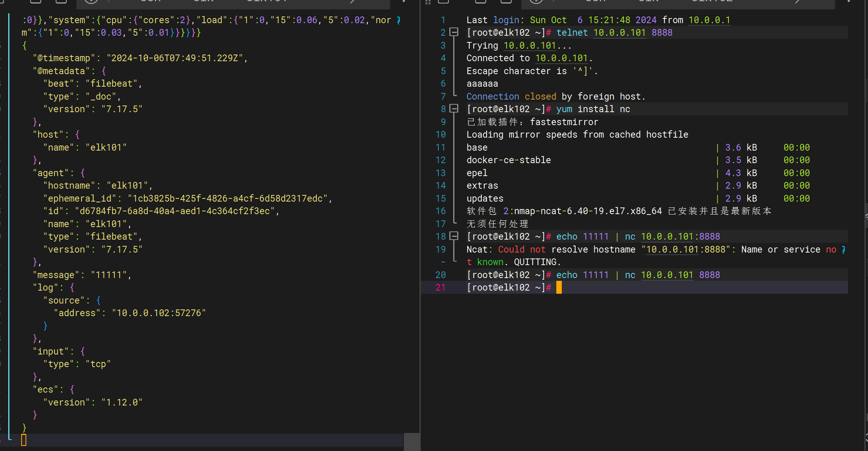Click the "@timestamp" line in the left terminal
868x451 pixels.
point(140,58)
